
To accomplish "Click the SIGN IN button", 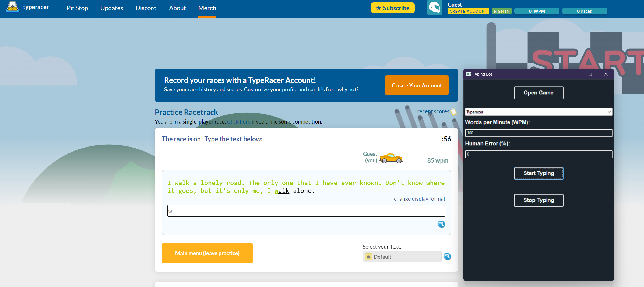I will (x=502, y=11).
